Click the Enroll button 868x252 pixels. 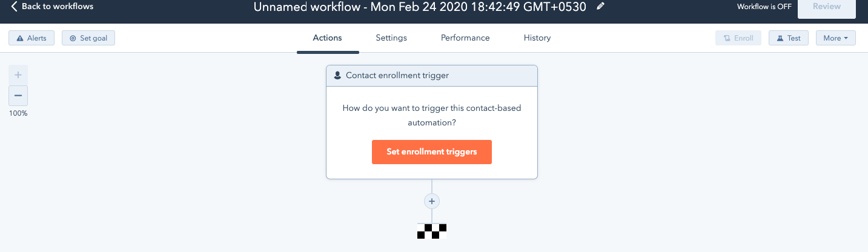(x=738, y=38)
